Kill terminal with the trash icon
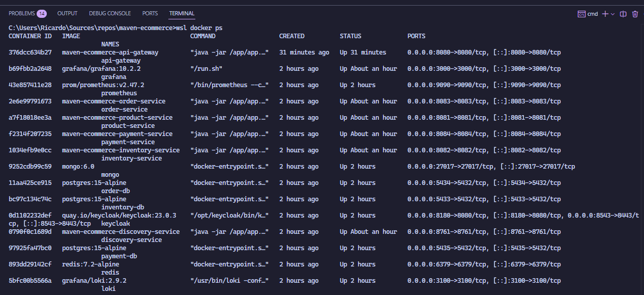This screenshot has width=644, height=295. pyautogui.click(x=635, y=14)
